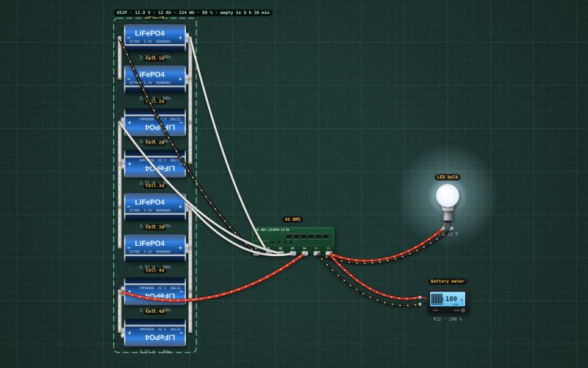Screen dimensions: 588x368
Task: Select the bottom-most flipped LiFePO4 cell
Action: click(155, 333)
